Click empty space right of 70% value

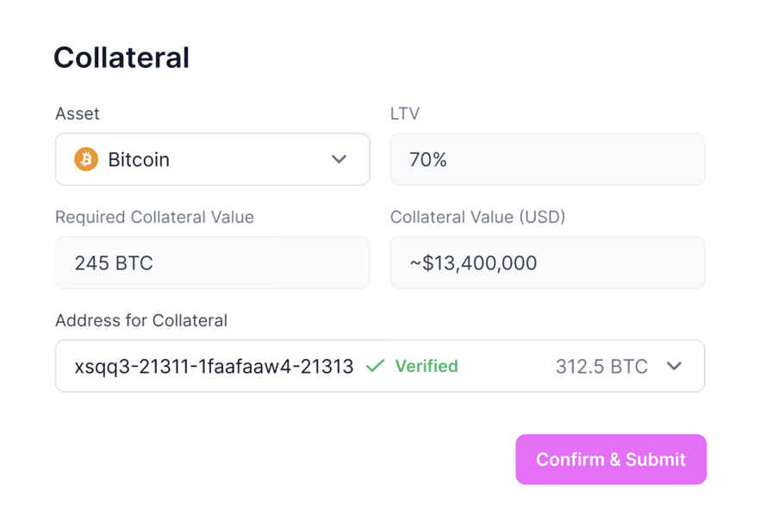click(586, 160)
